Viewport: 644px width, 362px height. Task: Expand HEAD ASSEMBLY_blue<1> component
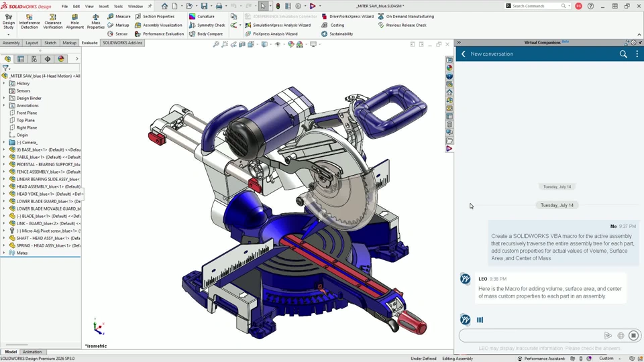4,186
